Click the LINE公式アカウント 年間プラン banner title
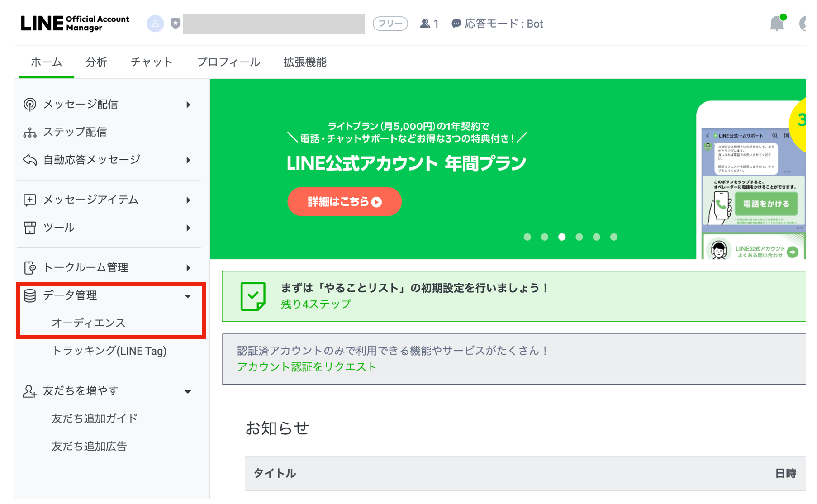Screen dimensions: 817x504 (x=406, y=163)
